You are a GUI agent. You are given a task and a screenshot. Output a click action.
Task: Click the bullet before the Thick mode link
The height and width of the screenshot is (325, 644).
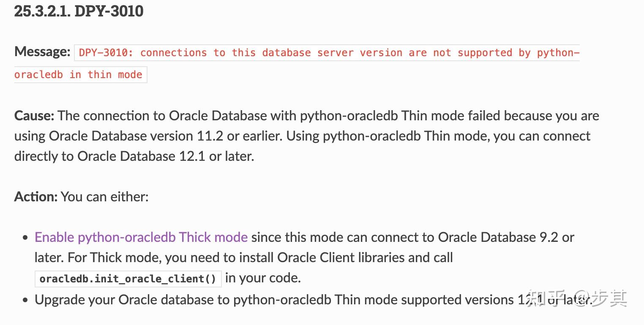25,238
